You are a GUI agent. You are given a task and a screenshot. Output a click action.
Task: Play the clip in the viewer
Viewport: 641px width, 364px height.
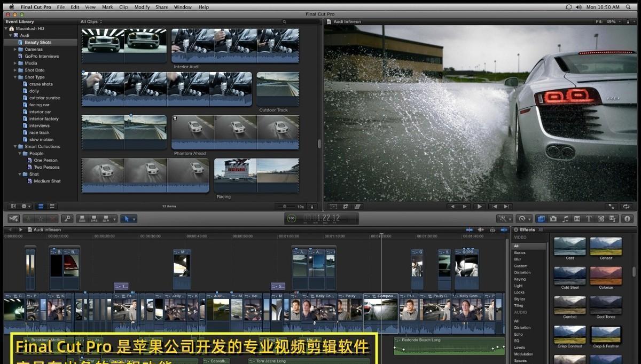point(479,207)
